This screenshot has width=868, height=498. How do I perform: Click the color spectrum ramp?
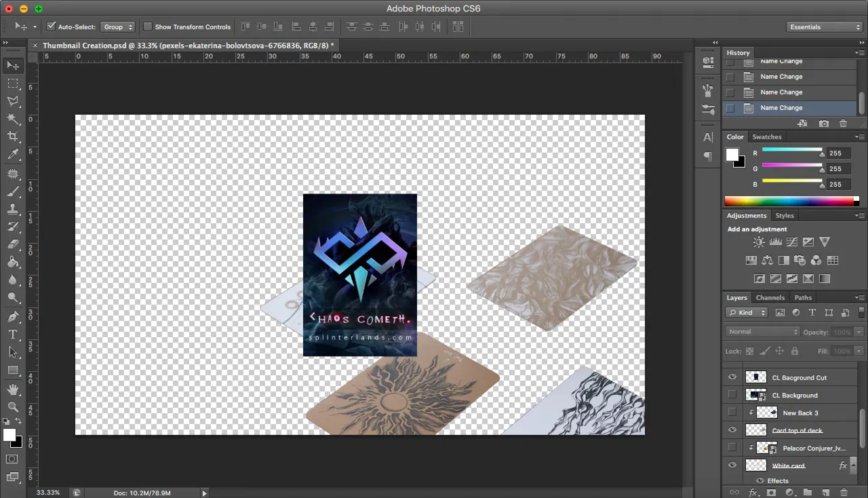[791, 201]
